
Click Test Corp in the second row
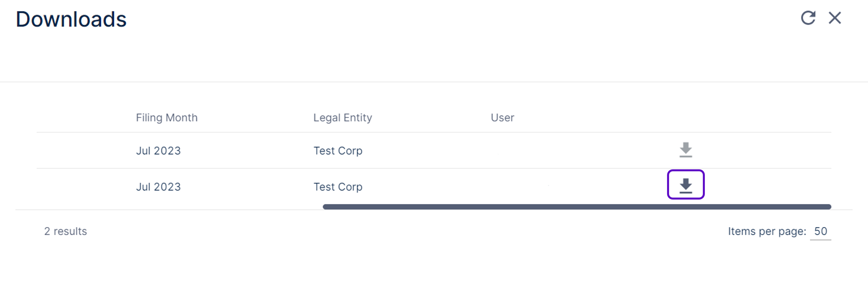pyautogui.click(x=338, y=187)
